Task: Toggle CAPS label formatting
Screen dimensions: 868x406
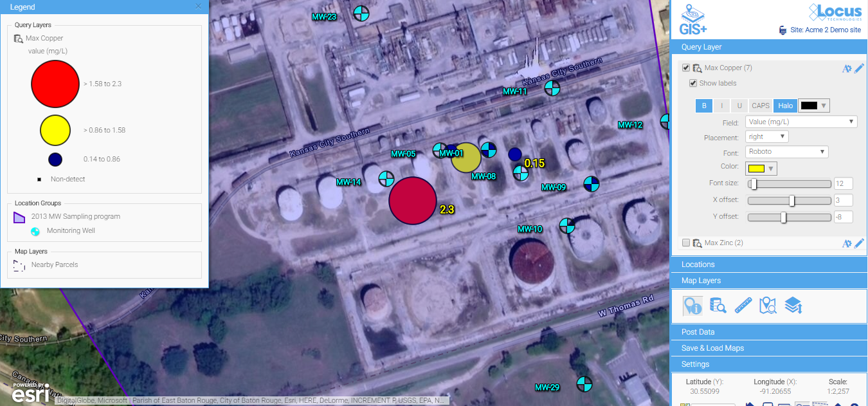Action: click(x=761, y=106)
